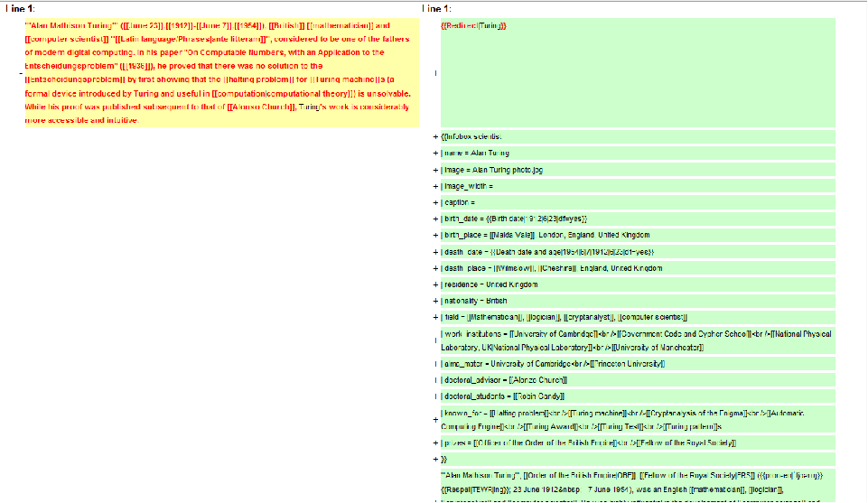Select the | death_date = {{Death date and age line
The height and width of the screenshot is (503, 868).
point(638,252)
